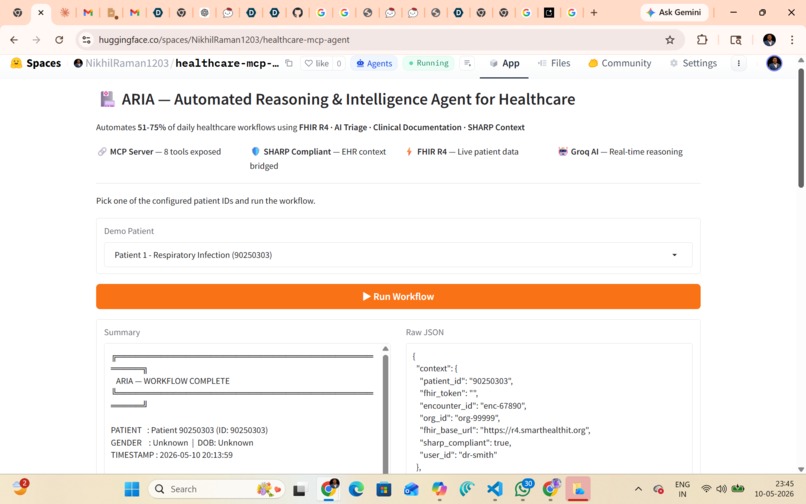Click the Summary scrollbar up arrow
The height and width of the screenshot is (504, 806).
386,349
